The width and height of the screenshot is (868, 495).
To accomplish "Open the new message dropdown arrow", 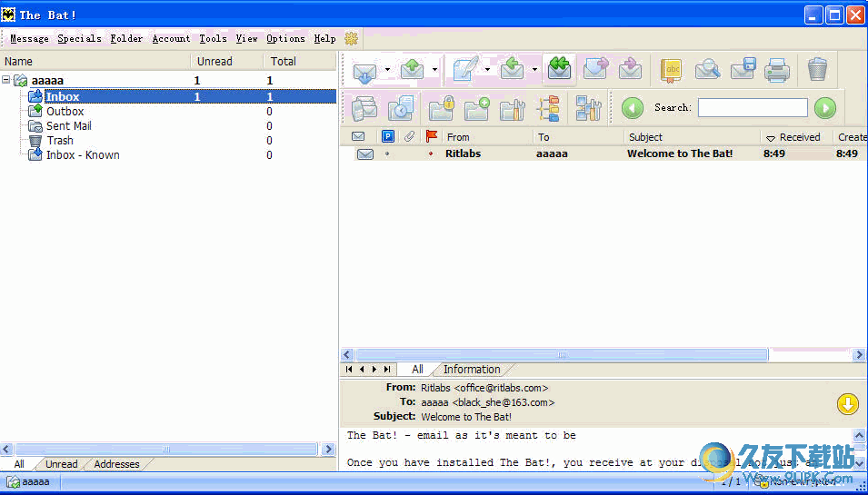I will coord(487,70).
